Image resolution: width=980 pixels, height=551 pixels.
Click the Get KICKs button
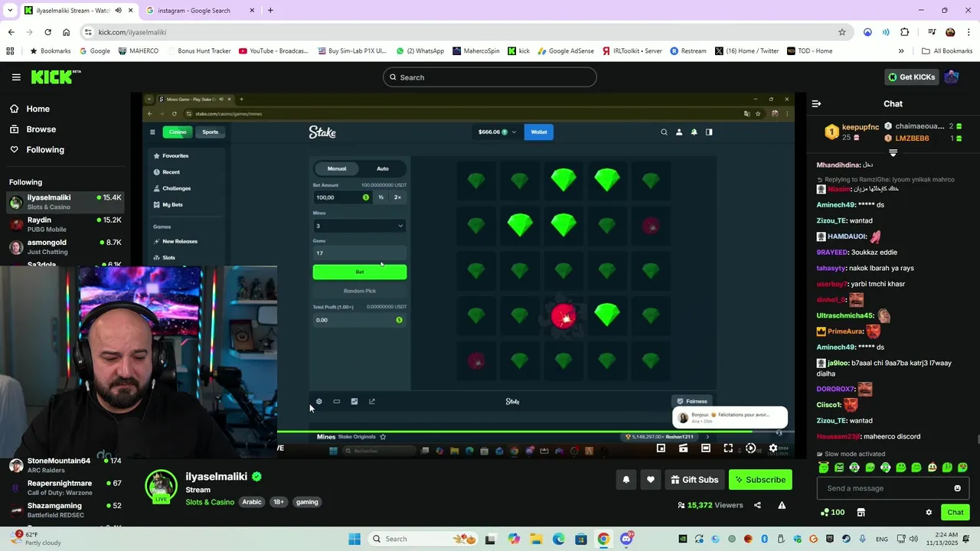911,77
